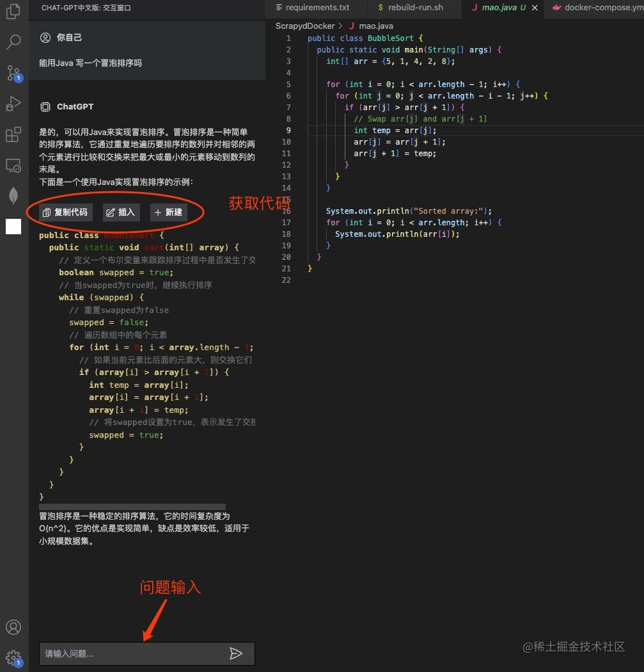Click the 新建 new file button
The width and height of the screenshot is (644, 672).
click(168, 212)
